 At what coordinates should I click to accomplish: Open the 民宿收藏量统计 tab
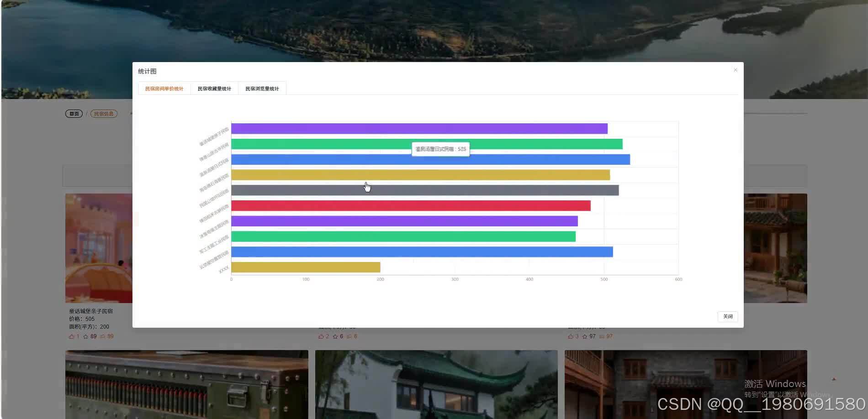coord(214,89)
